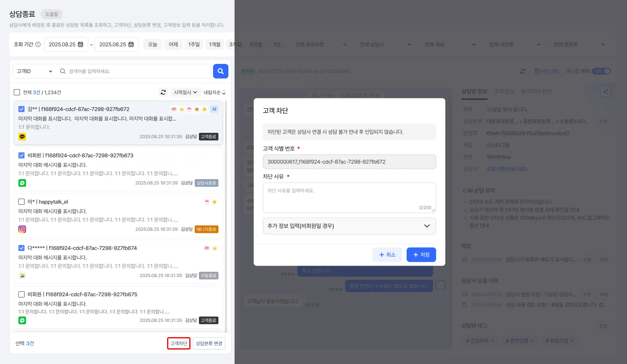Open the 도움말 help button
The width and height of the screenshot is (627, 364).
click(52, 14)
